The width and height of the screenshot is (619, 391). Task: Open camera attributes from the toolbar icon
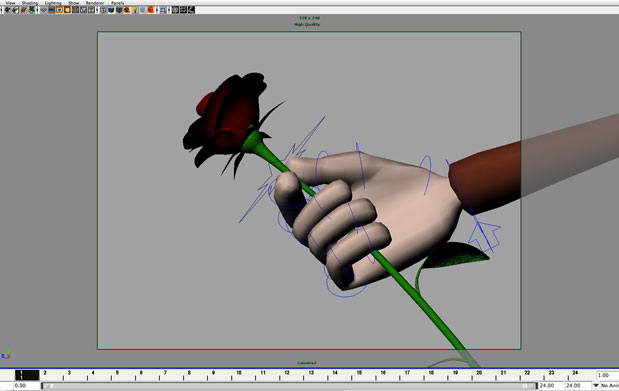coord(15,10)
